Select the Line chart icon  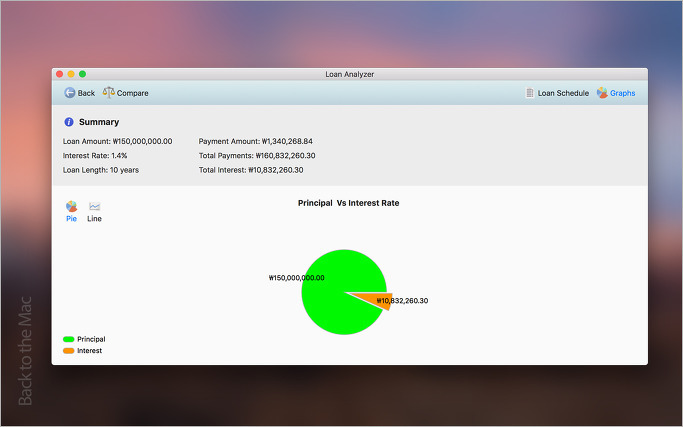pos(95,206)
